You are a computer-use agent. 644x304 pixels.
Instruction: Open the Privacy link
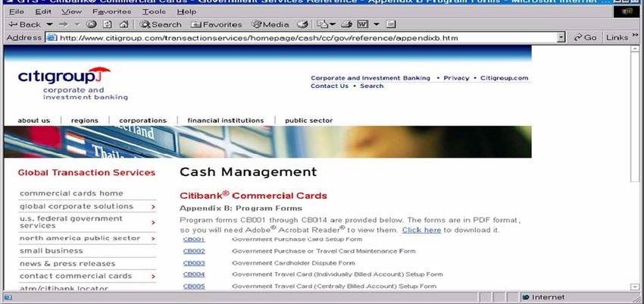click(456, 78)
